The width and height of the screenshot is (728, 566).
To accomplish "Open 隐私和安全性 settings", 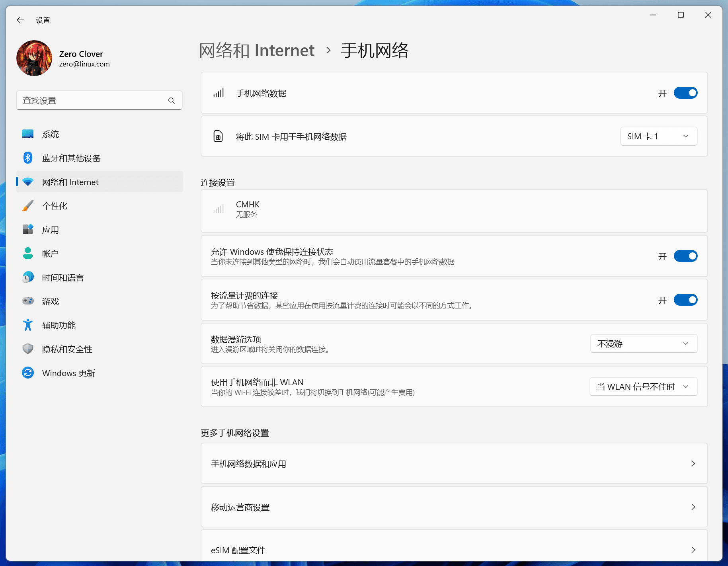I will (x=99, y=349).
